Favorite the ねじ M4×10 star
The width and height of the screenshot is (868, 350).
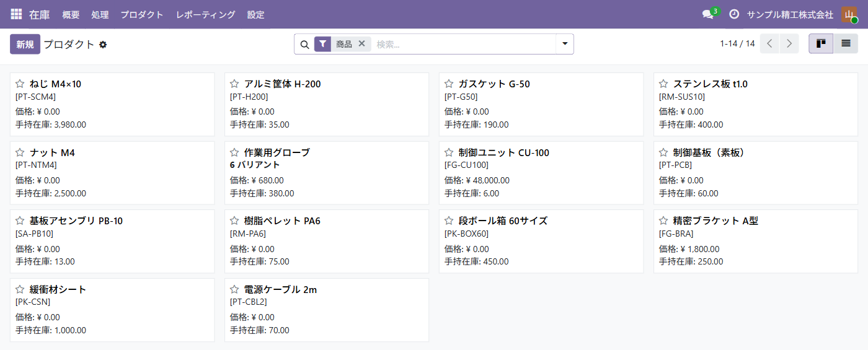(20, 84)
